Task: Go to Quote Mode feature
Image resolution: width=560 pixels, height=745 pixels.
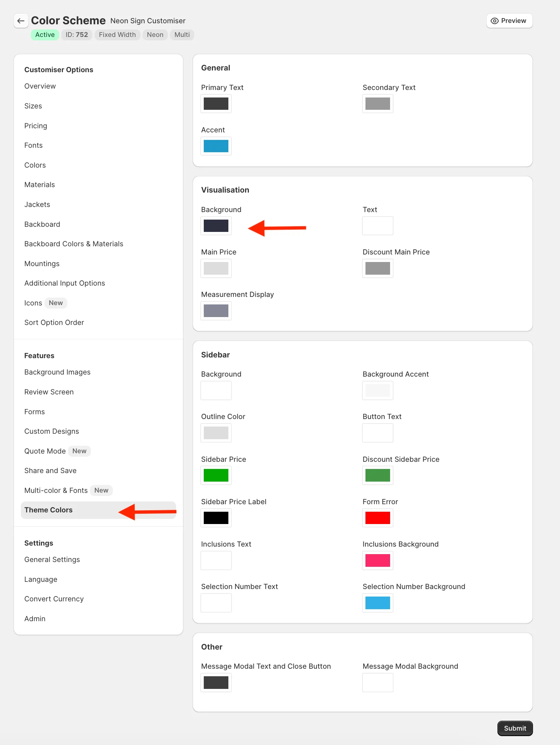Action: [45, 451]
